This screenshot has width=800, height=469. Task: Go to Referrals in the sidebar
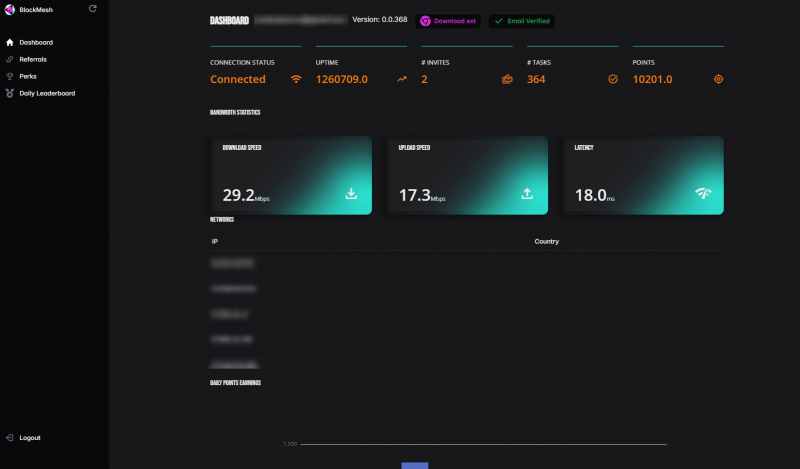pos(32,59)
